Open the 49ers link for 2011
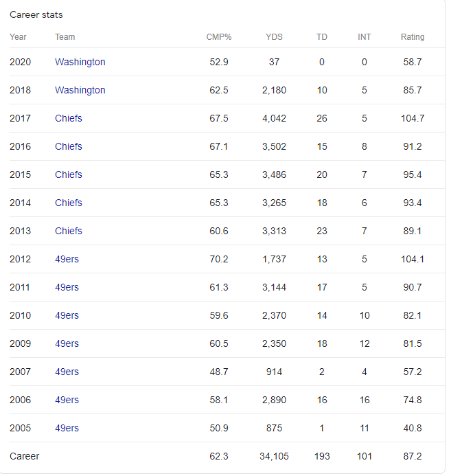 [67, 287]
